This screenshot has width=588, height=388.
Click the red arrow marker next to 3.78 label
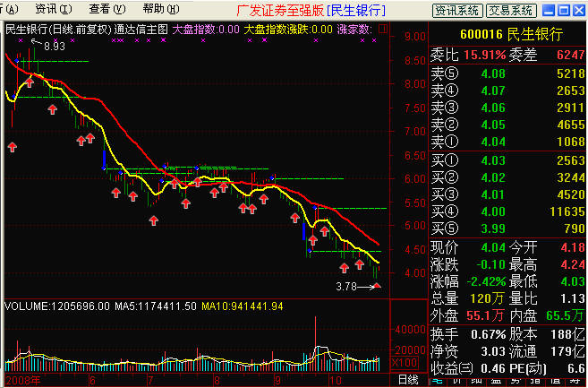378,287
